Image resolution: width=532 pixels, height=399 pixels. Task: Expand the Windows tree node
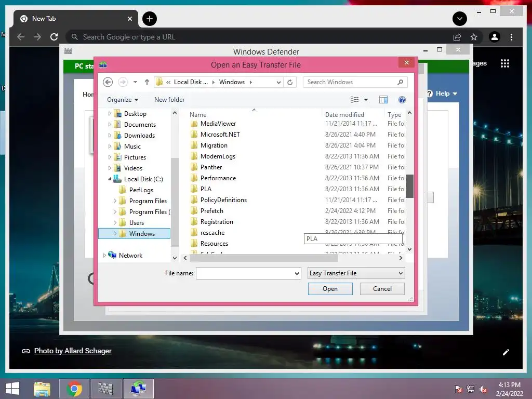click(115, 233)
